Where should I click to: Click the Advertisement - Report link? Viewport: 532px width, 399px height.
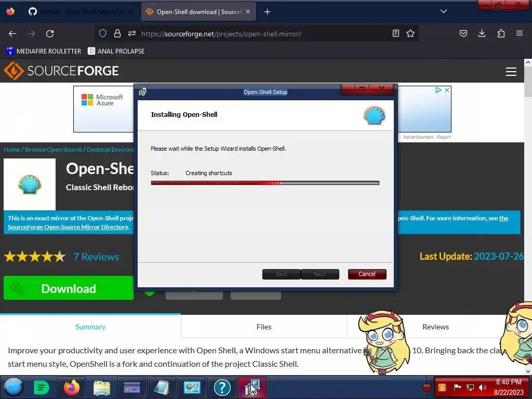click(x=427, y=137)
